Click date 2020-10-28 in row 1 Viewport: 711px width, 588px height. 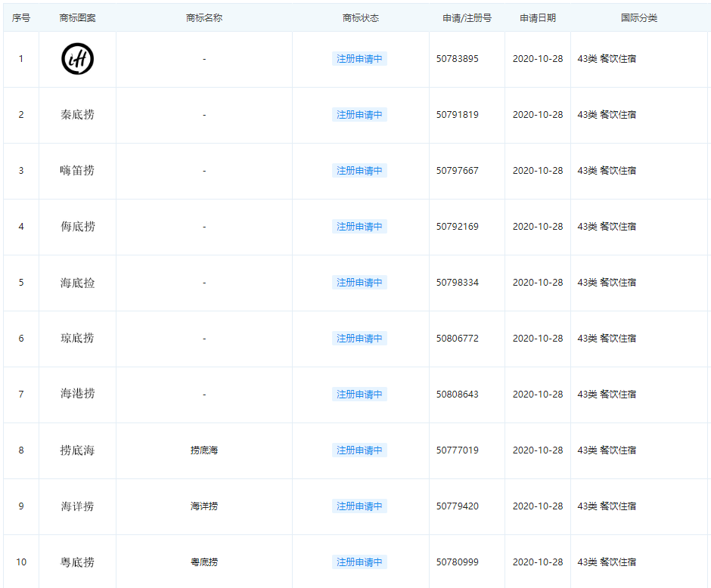tap(538, 59)
